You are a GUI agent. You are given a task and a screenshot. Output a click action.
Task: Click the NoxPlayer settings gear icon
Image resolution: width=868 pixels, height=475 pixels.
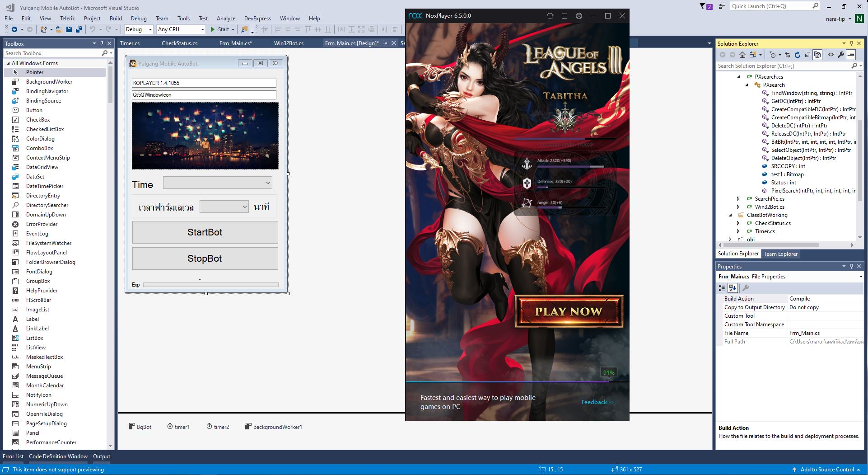[x=579, y=16]
